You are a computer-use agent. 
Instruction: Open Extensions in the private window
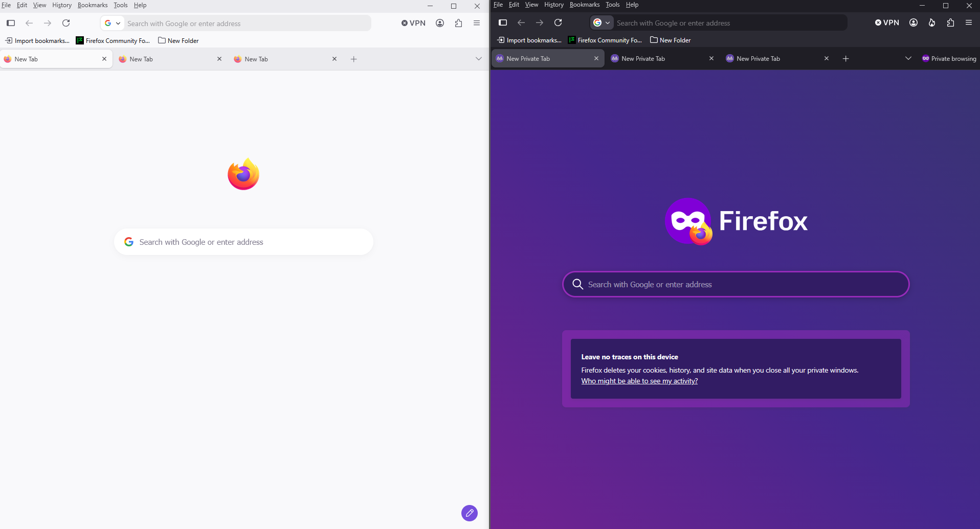click(950, 22)
